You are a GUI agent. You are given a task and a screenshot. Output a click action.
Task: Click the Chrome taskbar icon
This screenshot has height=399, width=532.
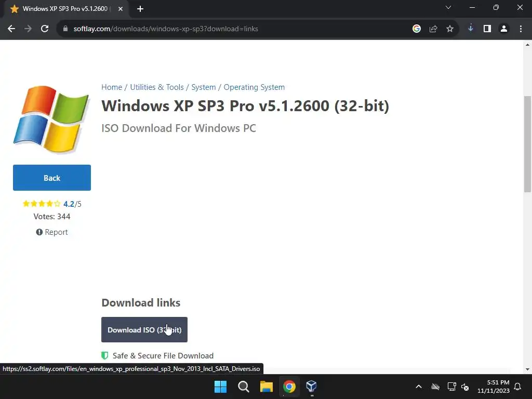pyautogui.click(x=289, y=387)
